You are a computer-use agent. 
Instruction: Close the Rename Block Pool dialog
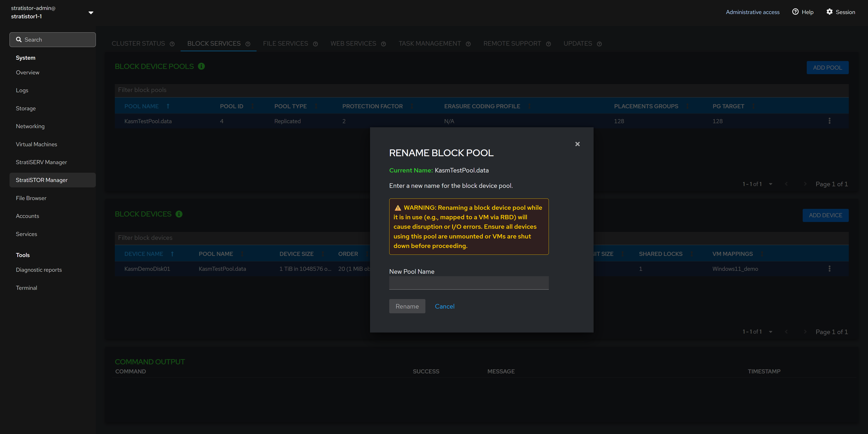pos(577,144)
